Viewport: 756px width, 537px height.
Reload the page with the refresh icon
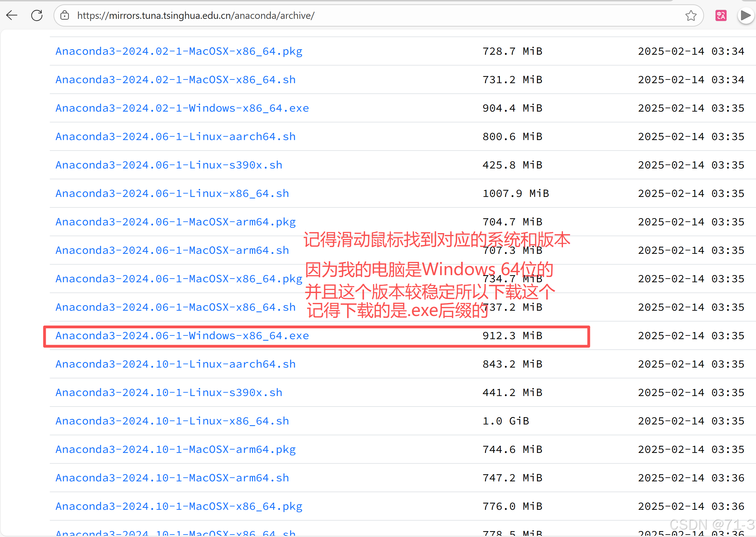37,15
